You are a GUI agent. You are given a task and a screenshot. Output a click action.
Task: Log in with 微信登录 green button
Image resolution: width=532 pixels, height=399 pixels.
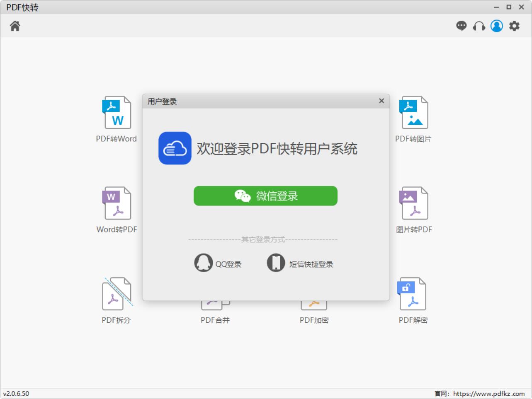[265, 196]
